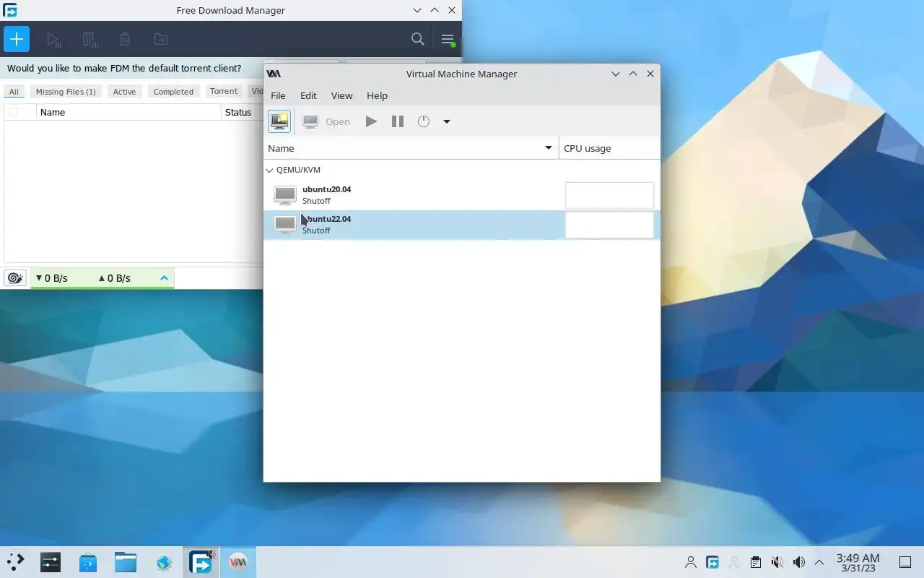The image size is (924, 578).
Task: Click FDM Status column header
Action: (243, 112)
